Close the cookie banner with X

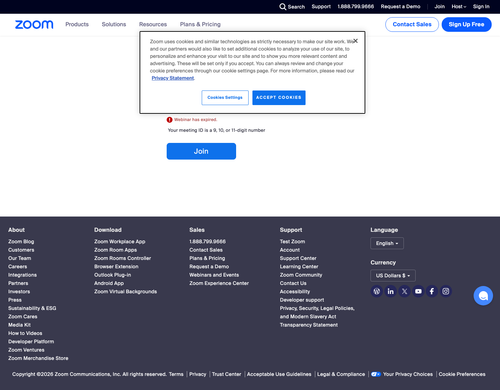coord(356,41)
